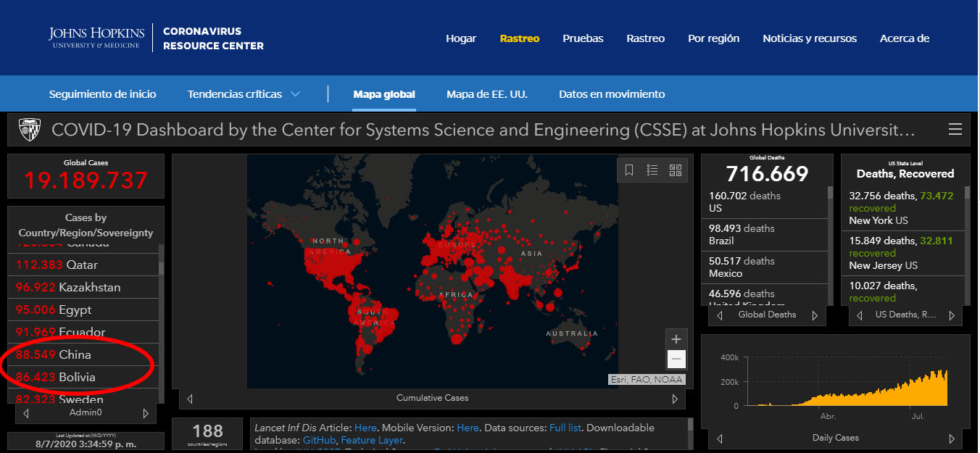Image resolution: width=980 pixels, height=453 pixels.
Task: Click the country list scrollbar
Action: tap(161, 268)
